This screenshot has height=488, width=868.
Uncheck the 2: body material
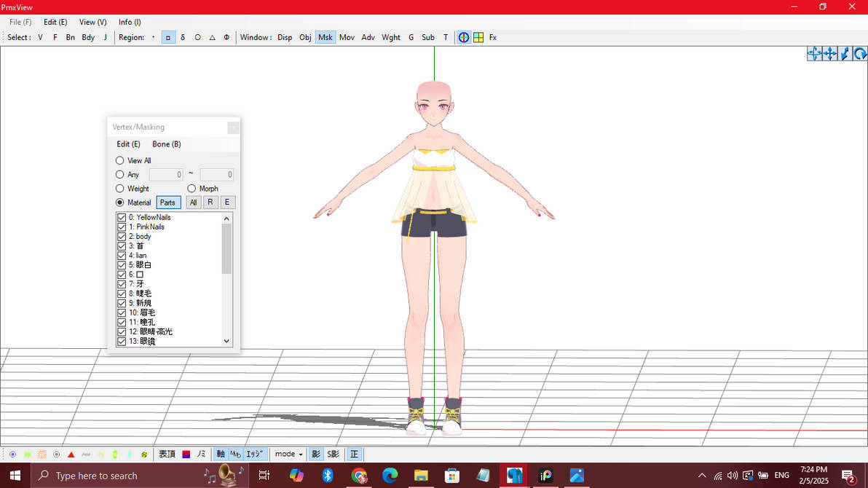tap(122, 237)
